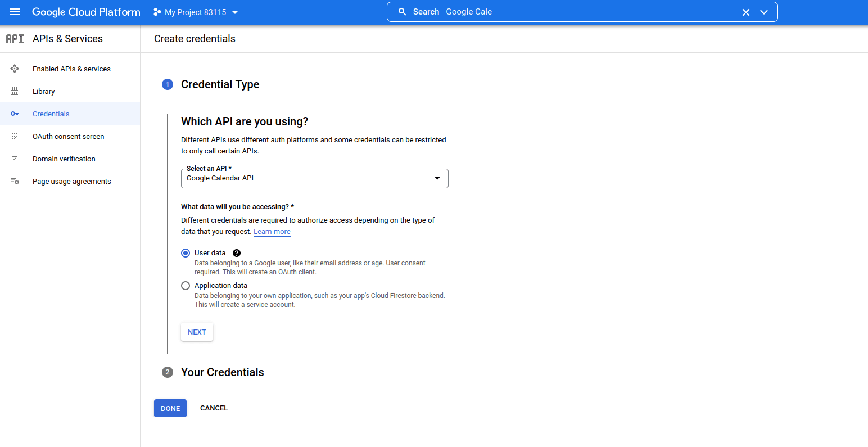The width and height of the screenshot is (868, 447).
Task: Click the Library icon in the sidebar
Action: (x=15, y=91)
